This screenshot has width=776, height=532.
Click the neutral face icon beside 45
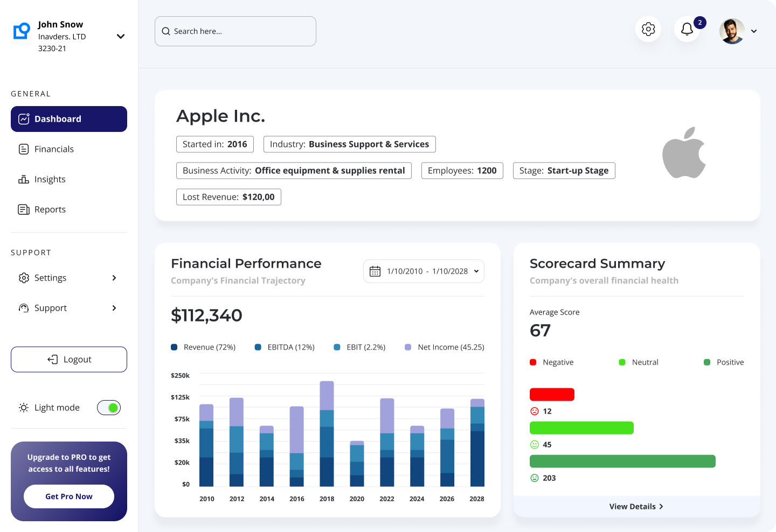click(535, 445)
